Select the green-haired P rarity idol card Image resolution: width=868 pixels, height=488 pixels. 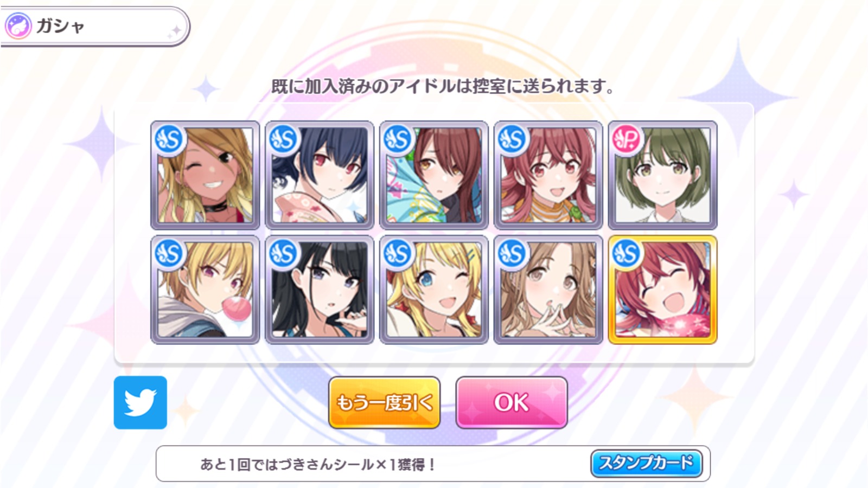click(663, 175)
